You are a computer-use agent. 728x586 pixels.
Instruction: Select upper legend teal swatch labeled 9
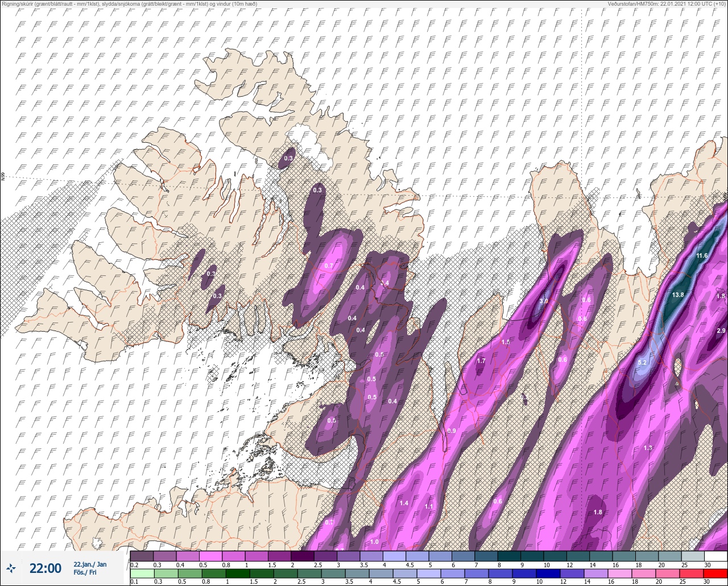click(x=532, y=556)
